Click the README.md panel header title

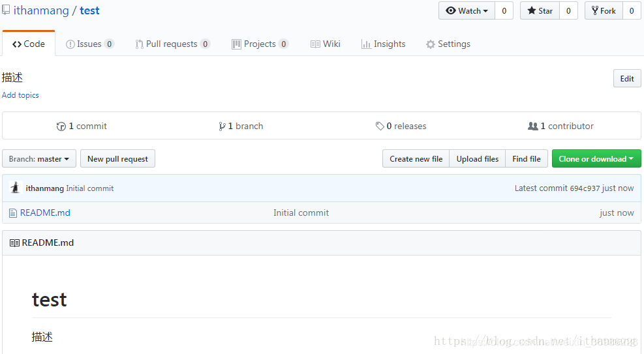pyautogui.click(x=48, y=243)
